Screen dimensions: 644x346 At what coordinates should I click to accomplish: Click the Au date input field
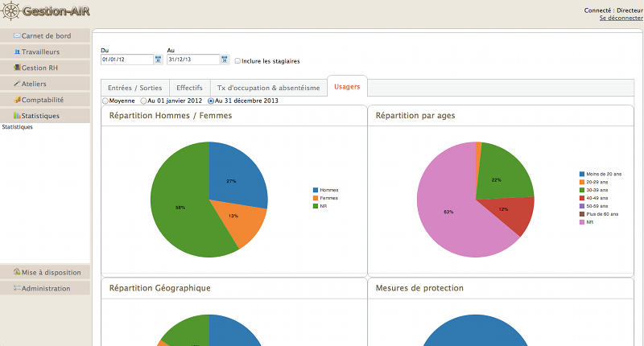click(193, 60)
